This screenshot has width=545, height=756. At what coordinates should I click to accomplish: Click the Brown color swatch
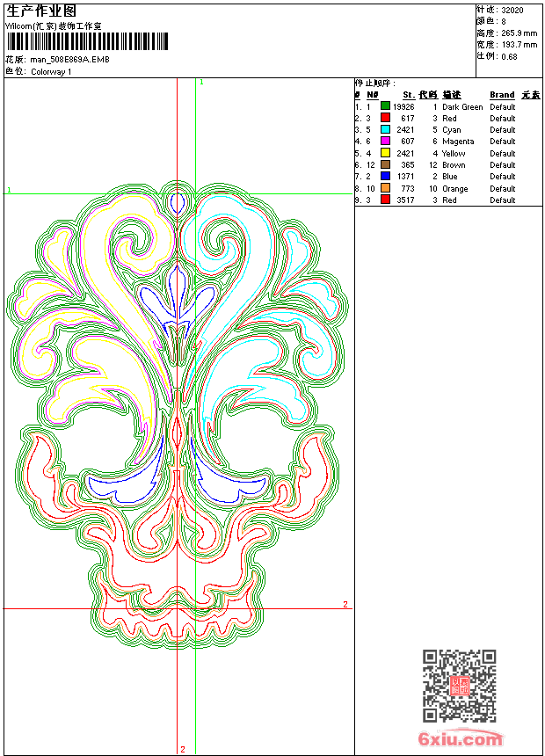(x=385, y=165)
